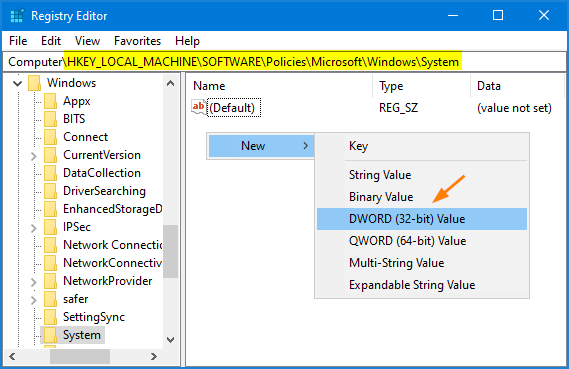Click the NetworkConnectivity folder icon
The height and width of the screenshot is (369, 569).
pos(50,263)
